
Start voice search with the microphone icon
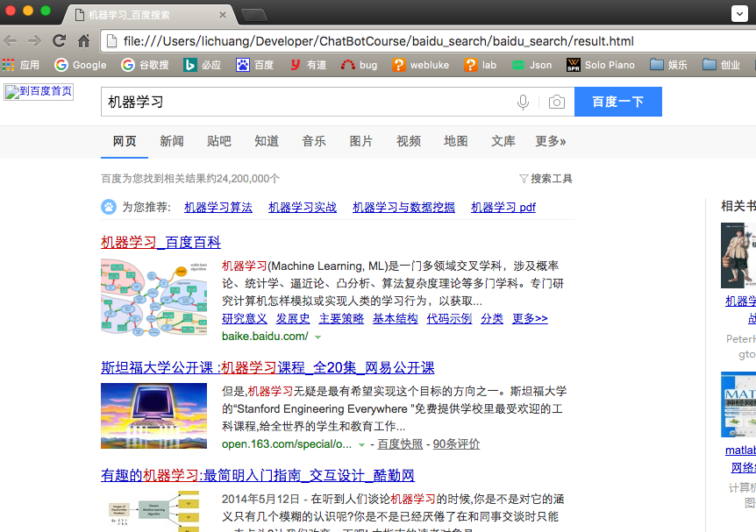point(524,102)
